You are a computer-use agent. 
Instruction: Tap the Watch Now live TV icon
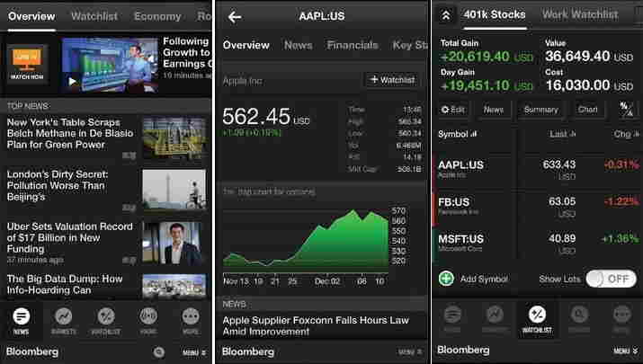pos(27,64)
